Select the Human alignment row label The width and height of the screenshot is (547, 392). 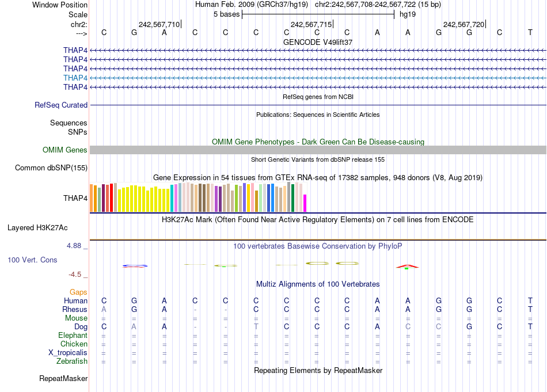[75, 300]
